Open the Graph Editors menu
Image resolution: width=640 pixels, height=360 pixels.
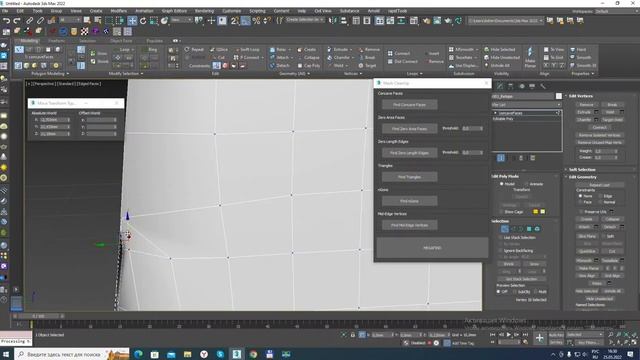pos(174,11)
